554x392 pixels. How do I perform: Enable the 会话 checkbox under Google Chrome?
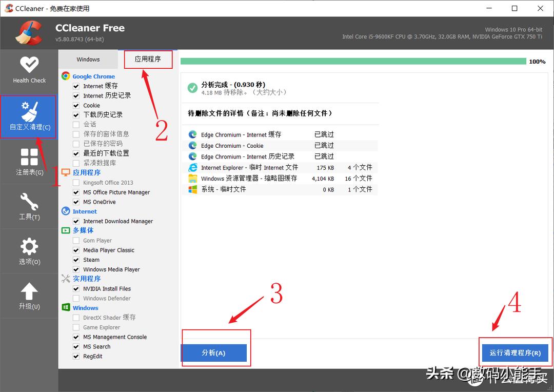[75, 124]
